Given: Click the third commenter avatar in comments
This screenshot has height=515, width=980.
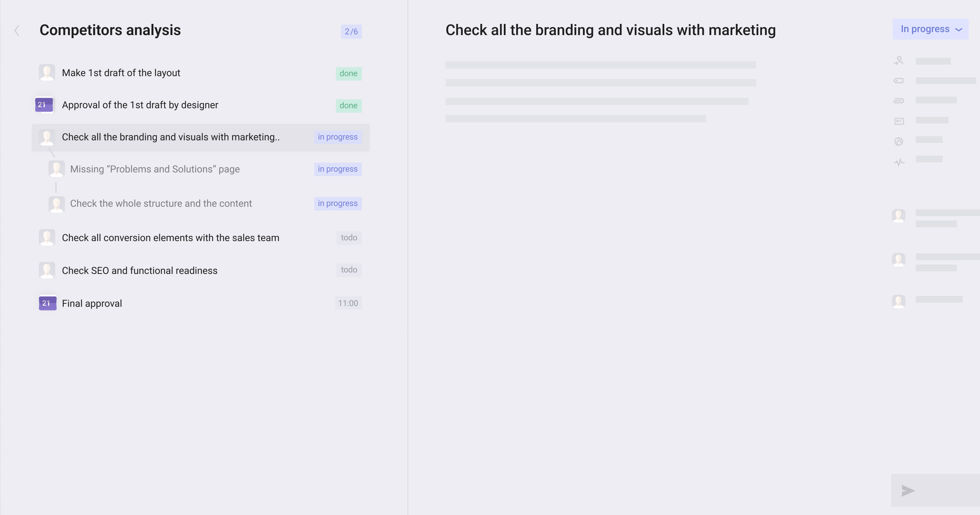Looking at the screenshot, I should click(899, 302).
